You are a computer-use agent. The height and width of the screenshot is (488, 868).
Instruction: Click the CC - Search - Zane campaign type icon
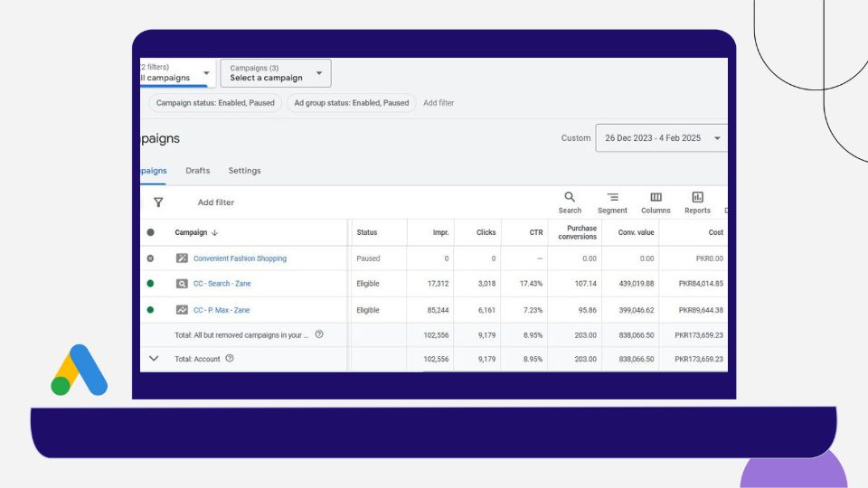click(x=182, y=284)
